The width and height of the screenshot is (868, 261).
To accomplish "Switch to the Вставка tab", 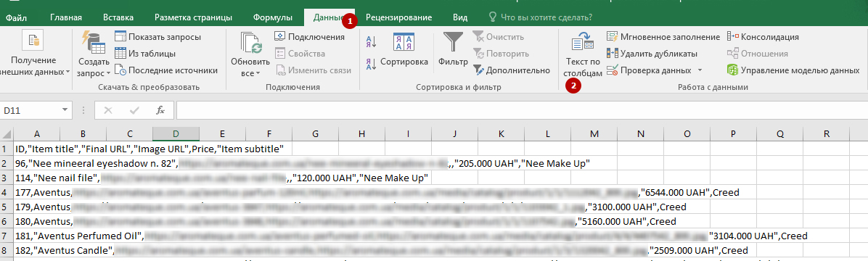I will click(118, 17).
